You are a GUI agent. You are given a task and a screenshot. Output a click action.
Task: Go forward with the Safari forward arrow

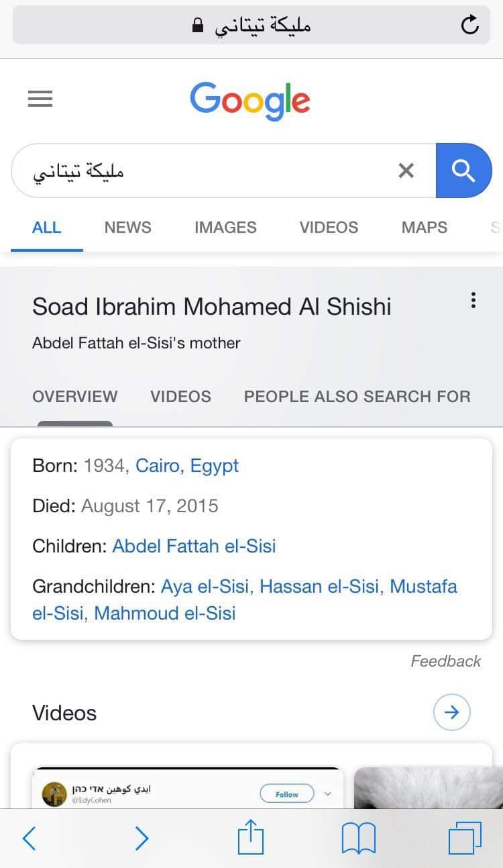142,838
